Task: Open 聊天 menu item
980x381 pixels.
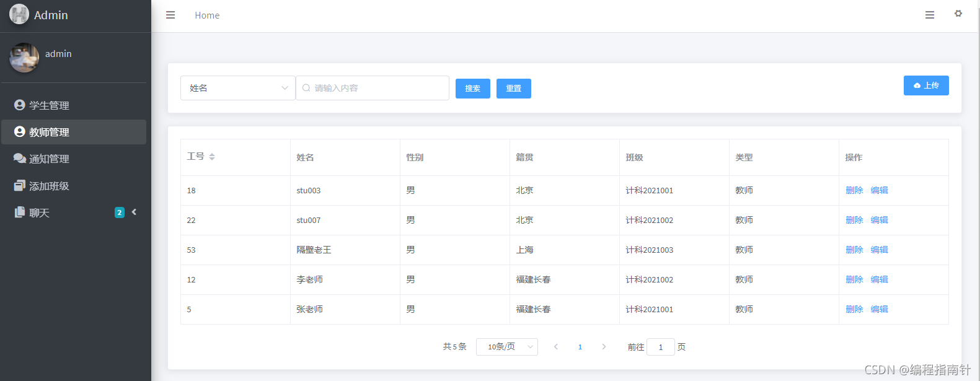Action: (x=74, y=212)
